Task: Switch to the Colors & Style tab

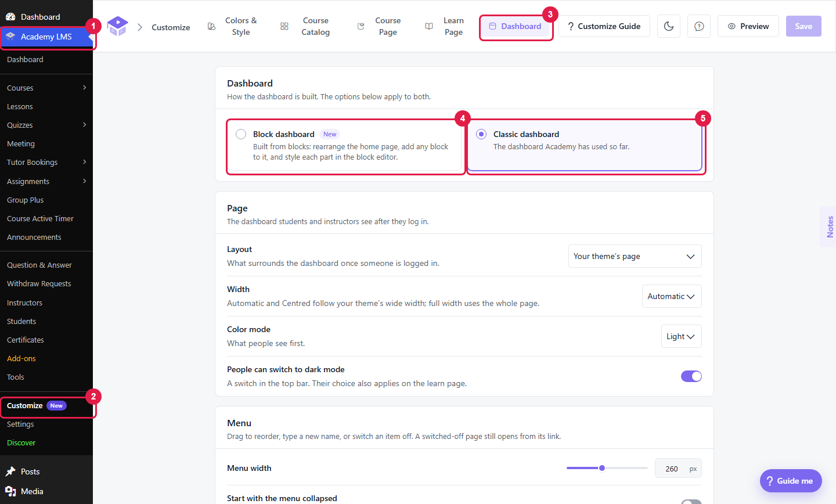Action: coord(232,26)
